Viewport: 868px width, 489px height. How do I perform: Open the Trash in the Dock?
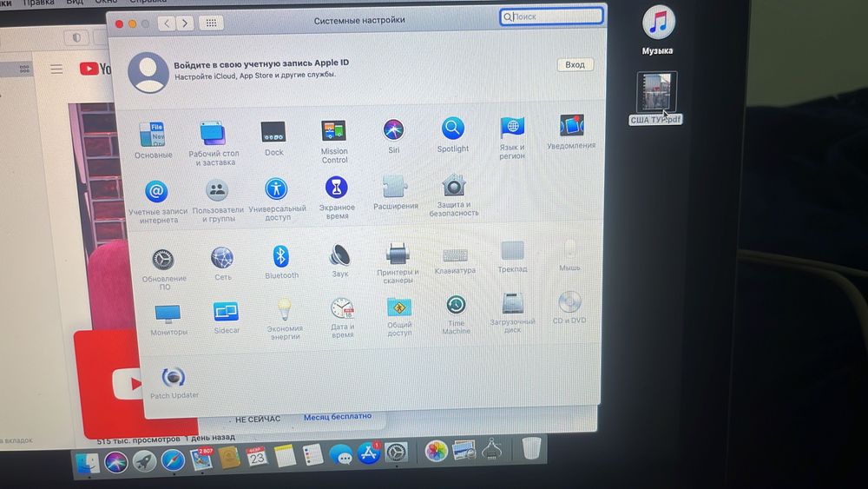coord(531,448)
